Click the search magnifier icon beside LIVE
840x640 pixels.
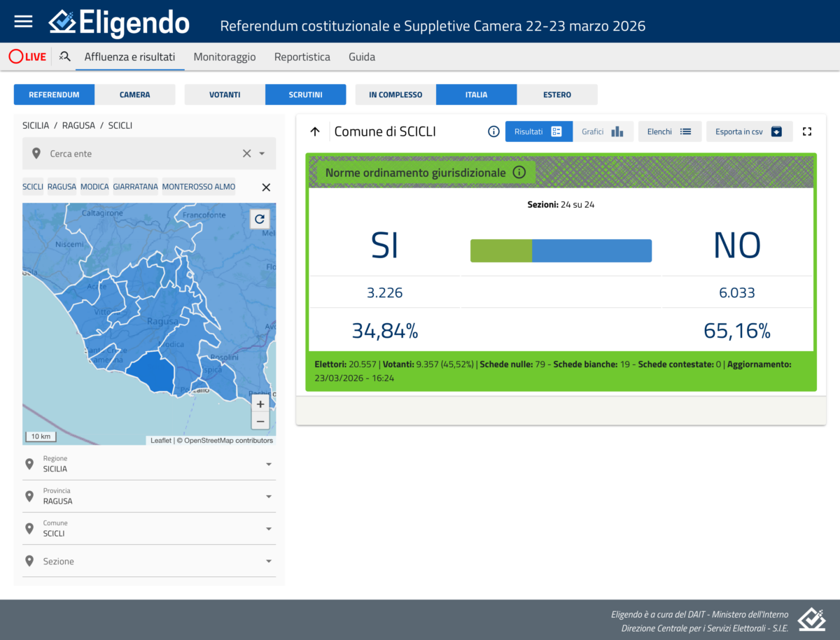pos(64,57)
